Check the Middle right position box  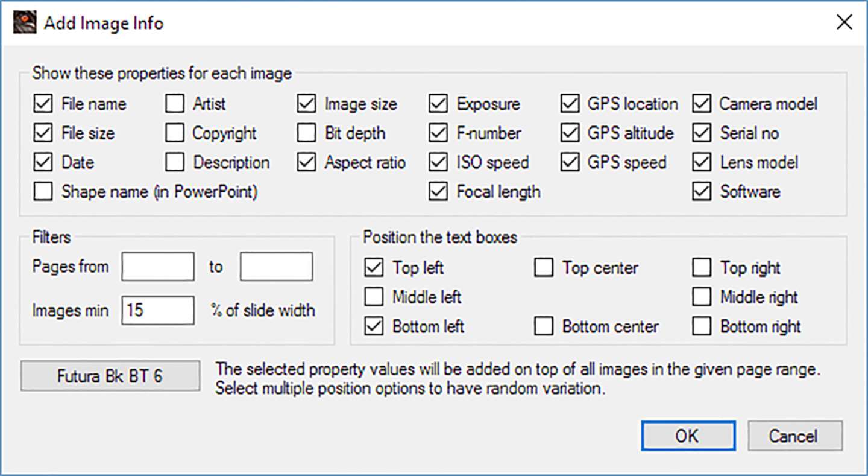coord(702,297)
